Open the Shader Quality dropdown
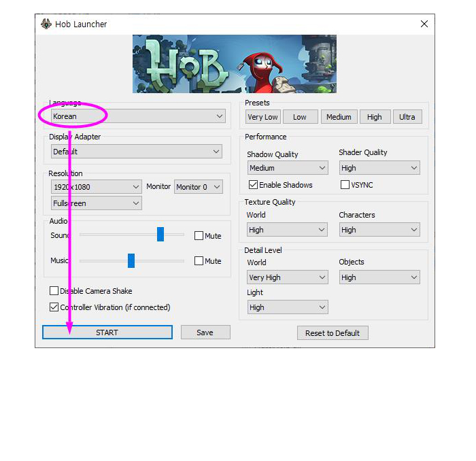 [379, 168]
